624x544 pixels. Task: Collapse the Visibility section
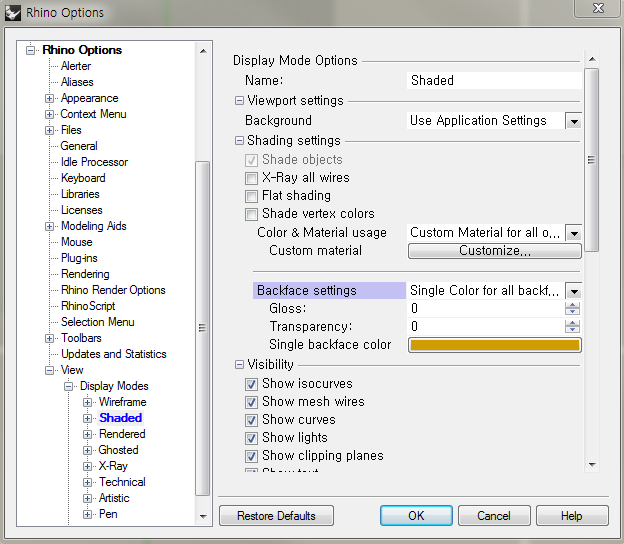click(x=239, y=365)
